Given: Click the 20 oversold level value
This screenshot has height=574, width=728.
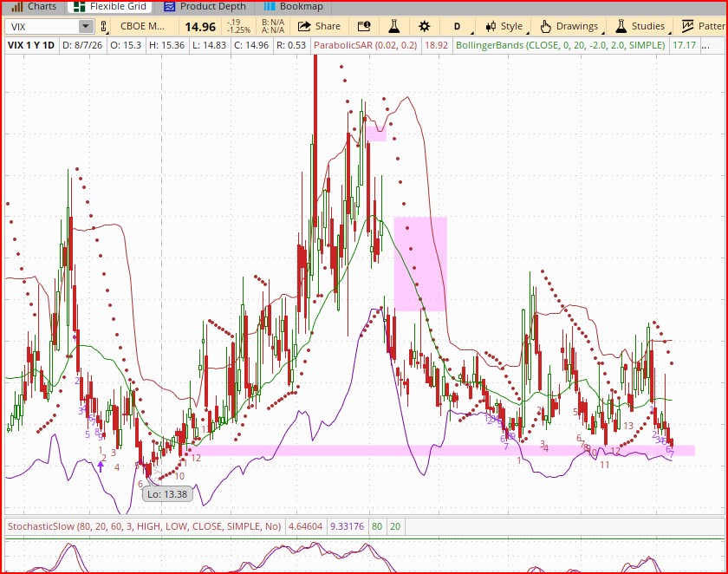Looking at the screenshot, I should click(x=395, y=526).
